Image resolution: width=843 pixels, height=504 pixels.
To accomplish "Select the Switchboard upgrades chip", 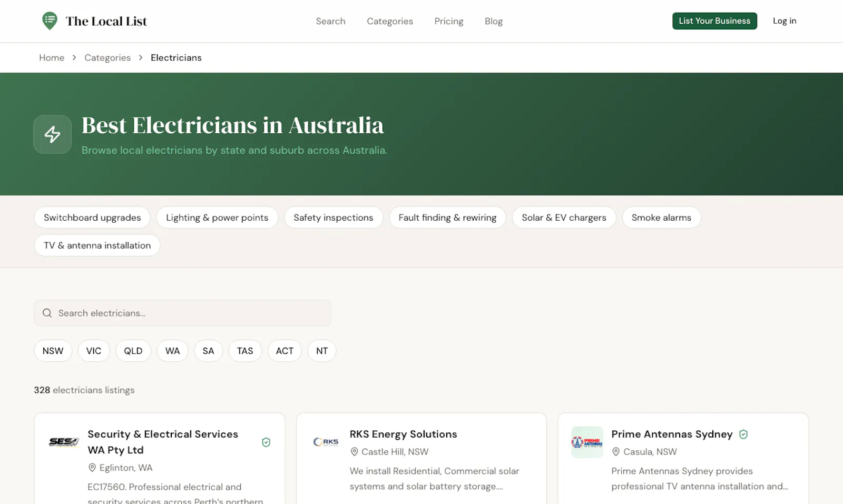I will tap(92, 218).
